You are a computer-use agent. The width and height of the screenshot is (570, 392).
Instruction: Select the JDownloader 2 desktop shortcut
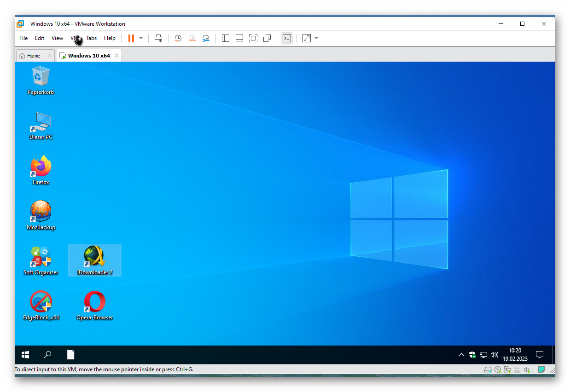[x=94, y=260]
